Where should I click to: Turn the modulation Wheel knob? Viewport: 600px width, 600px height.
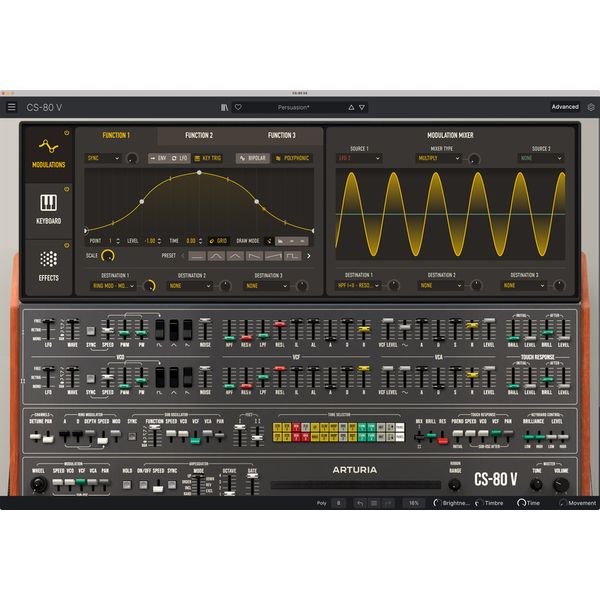point(39,484)
